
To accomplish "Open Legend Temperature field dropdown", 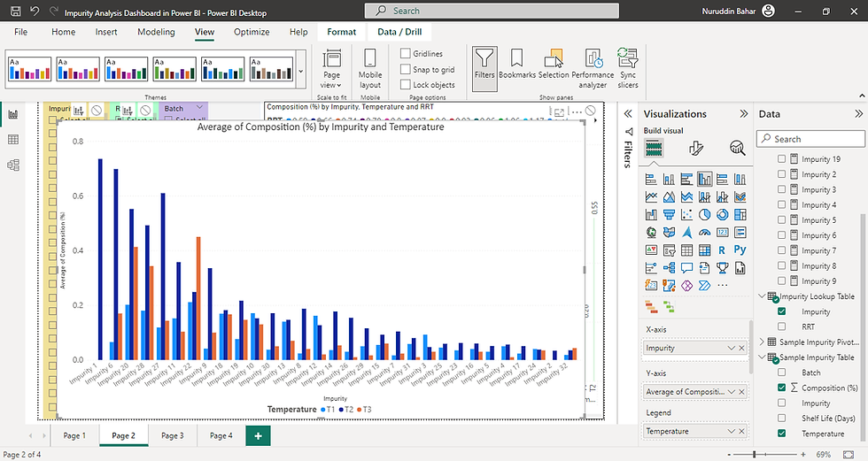I will 732,431.
